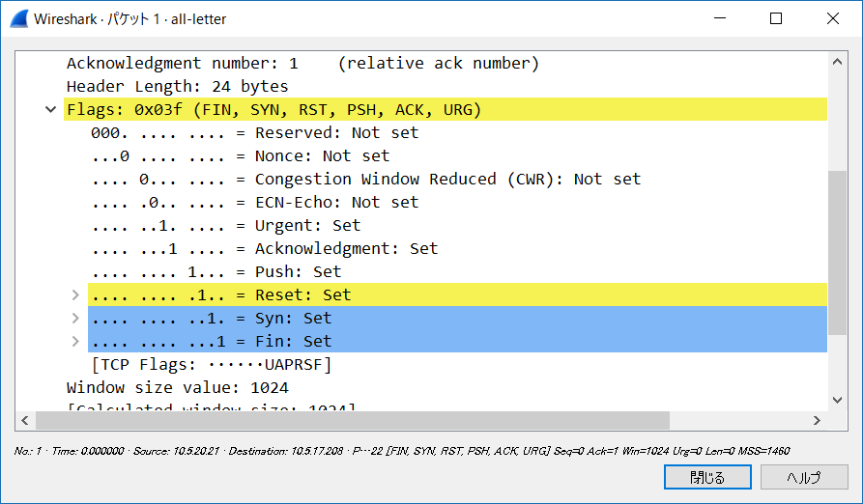This screenshot has width=863, height=504.
Task: Click the vertical scrollbar up arrow
Action: click(x=837, y=62)
